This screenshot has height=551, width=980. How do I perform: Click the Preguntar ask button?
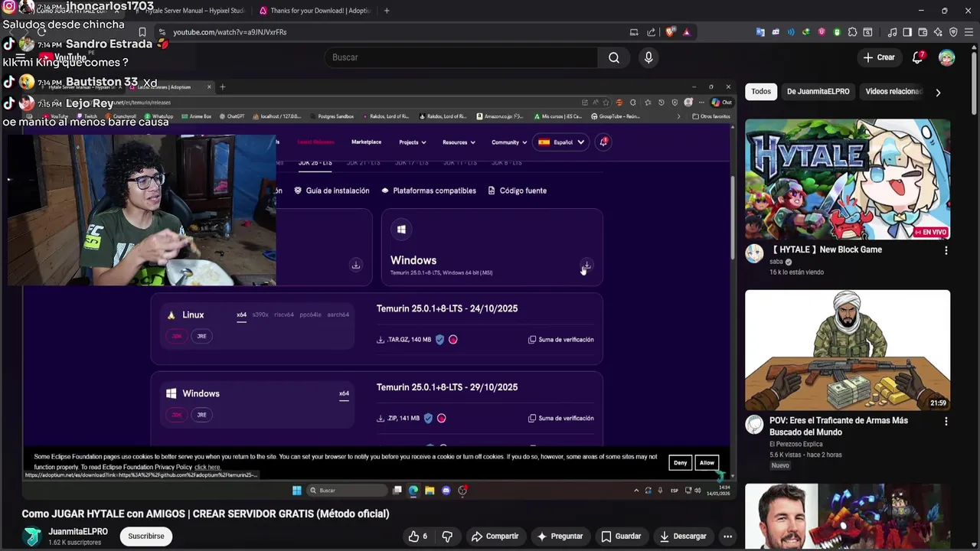coord(560,536)
